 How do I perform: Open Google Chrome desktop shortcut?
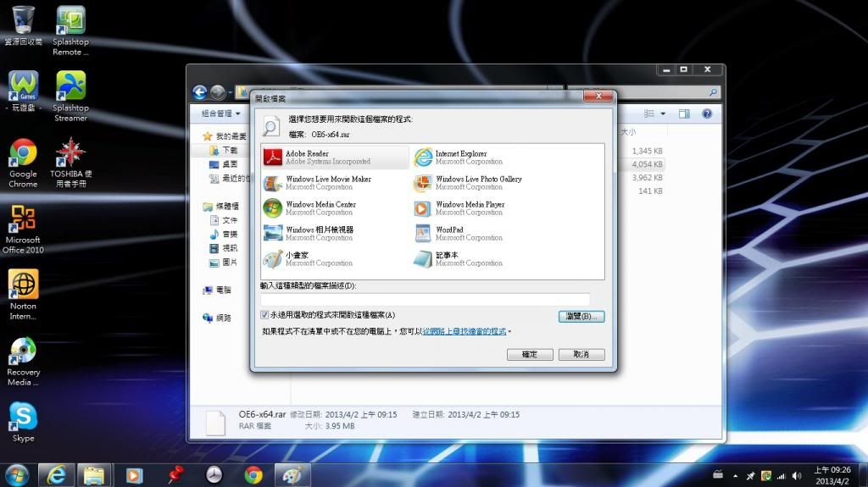click(23, 163)
